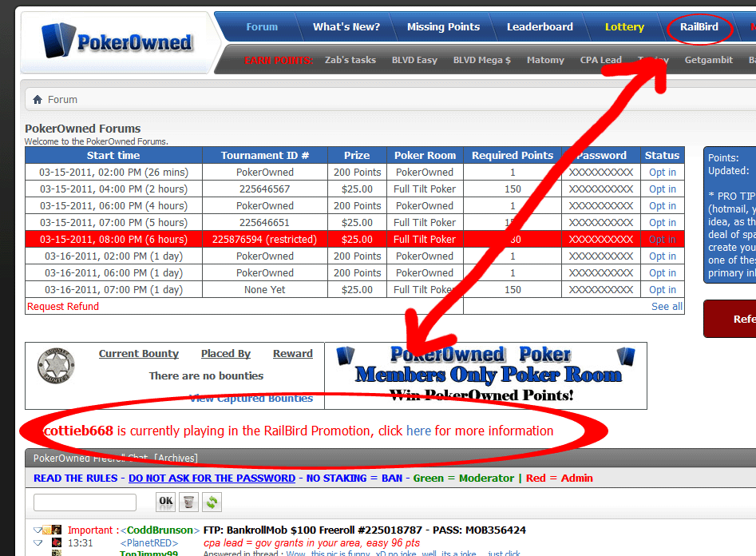Click CoddBrunson username in chat
Viewport: 756px width, 556px height.
coord(160,530)
